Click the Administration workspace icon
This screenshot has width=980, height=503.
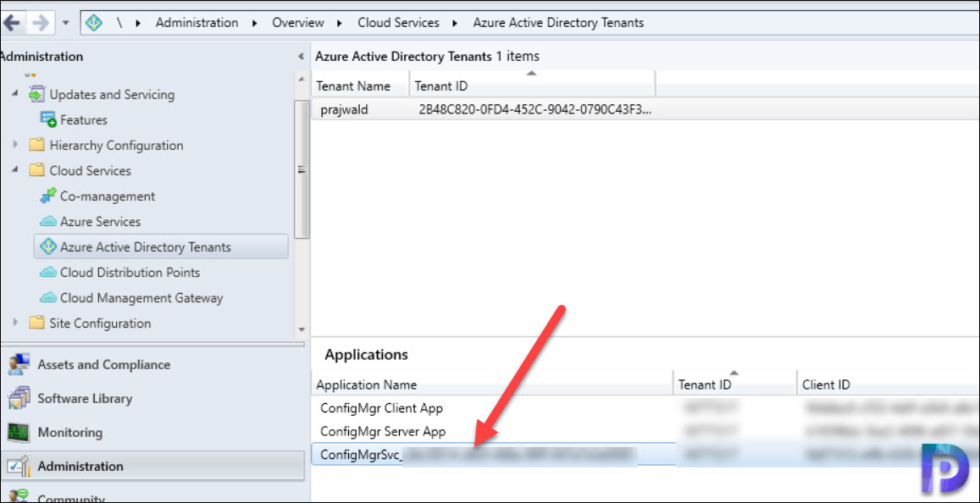tap(19, 466)
